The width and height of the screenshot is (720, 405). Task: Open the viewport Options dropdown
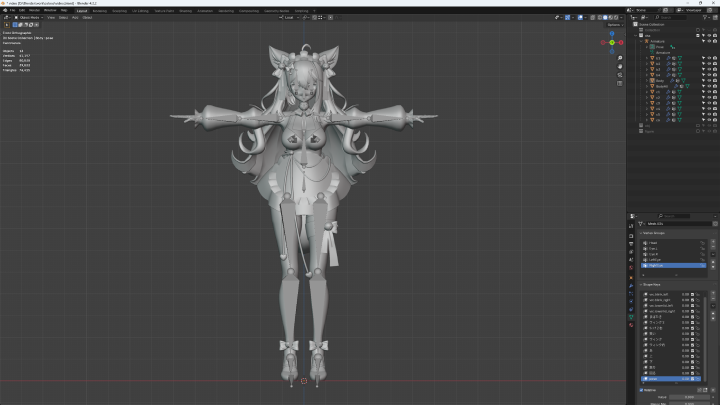[x=613, y=25]
